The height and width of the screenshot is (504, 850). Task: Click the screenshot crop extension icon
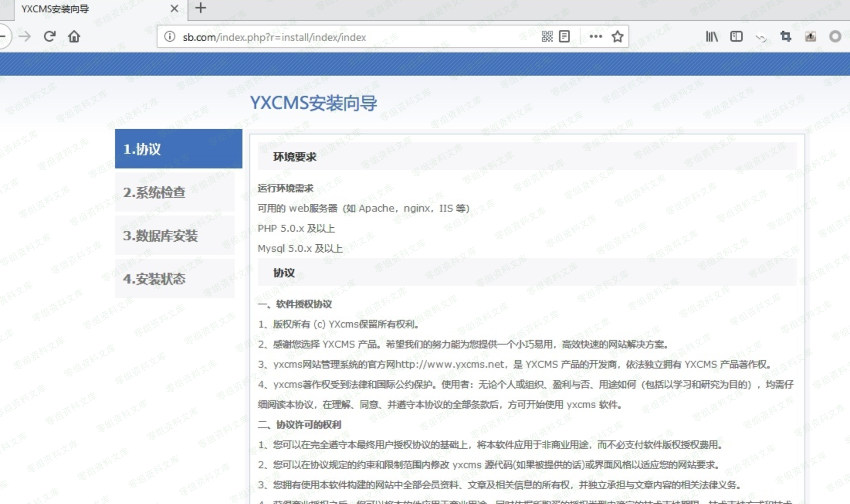click(x=786, y=37)
